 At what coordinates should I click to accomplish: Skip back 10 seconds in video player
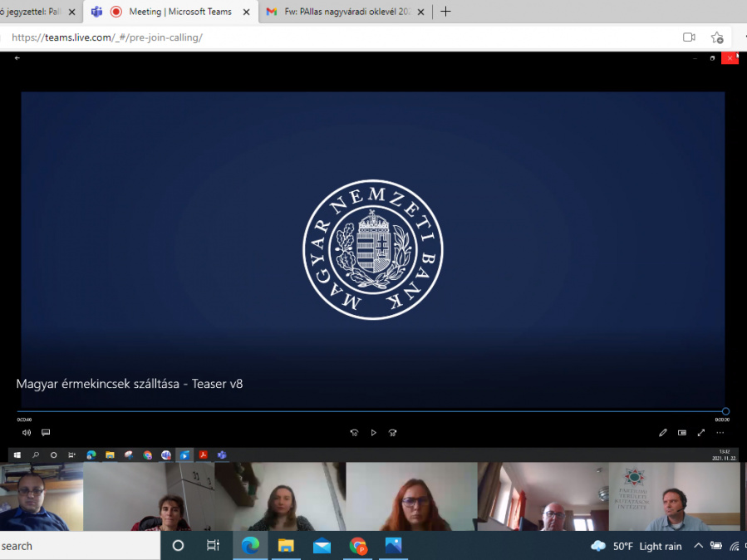coord(354,432)
